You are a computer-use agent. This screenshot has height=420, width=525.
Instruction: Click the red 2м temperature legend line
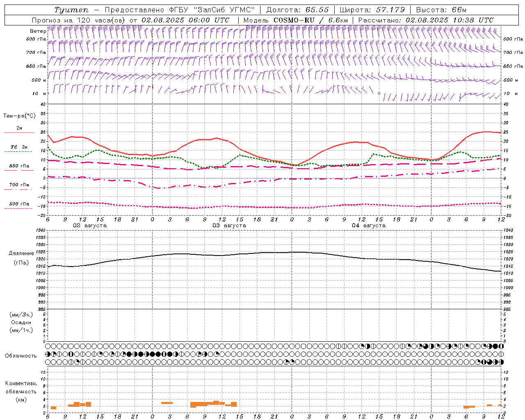(x=19, y=132)
